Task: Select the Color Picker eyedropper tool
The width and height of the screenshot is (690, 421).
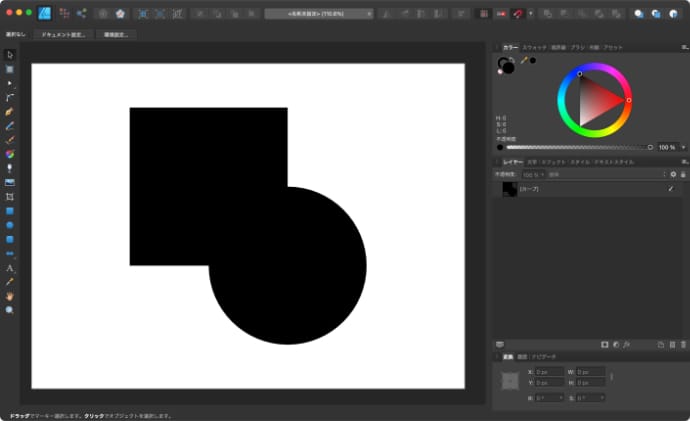Action: pyautogui.click(x=10, y=282)
